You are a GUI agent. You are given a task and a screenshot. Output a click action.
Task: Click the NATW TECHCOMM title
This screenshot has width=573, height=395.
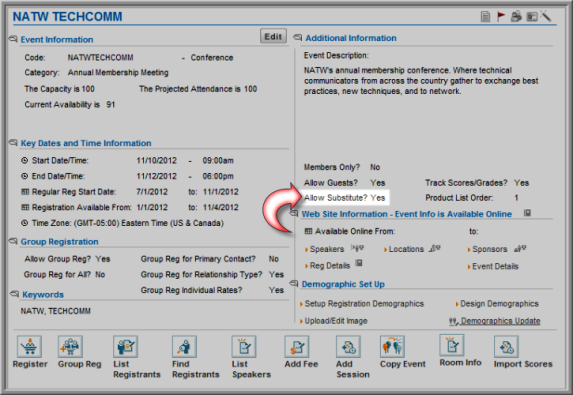pos(68,16)
